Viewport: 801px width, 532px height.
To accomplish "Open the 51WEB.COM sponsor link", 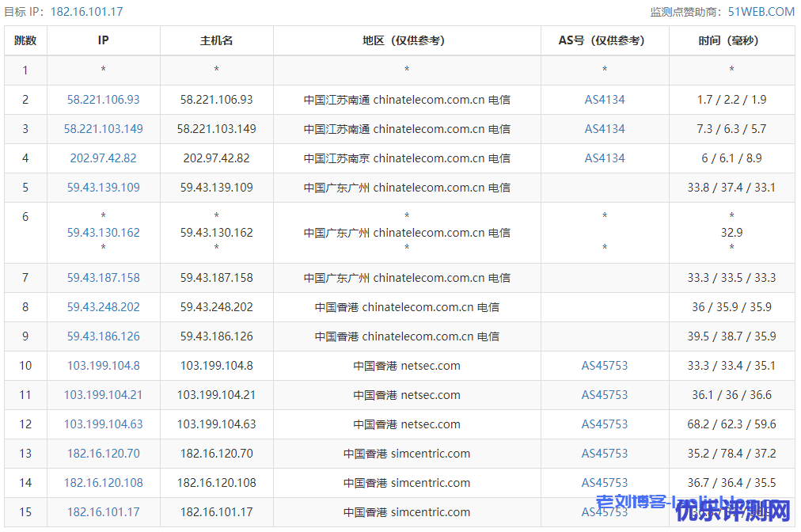I will [x=761, y=11].
